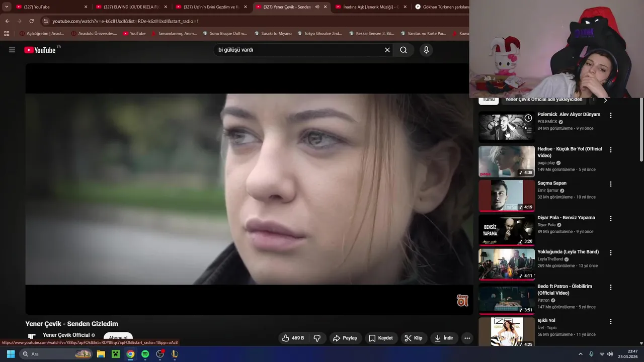
Task: Open options menu for Polemick Alev Alıyor Dünyam
Action: tap(611, 115)
